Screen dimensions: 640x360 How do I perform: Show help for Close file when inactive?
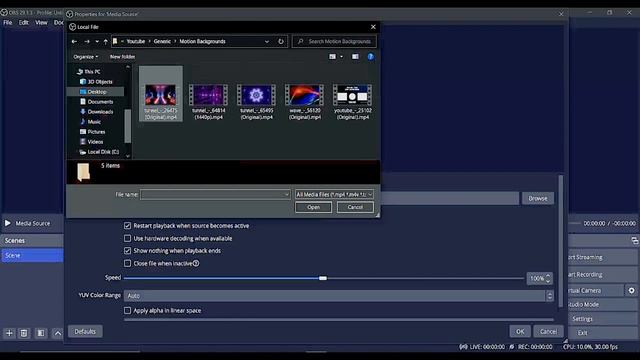point(196,263)
